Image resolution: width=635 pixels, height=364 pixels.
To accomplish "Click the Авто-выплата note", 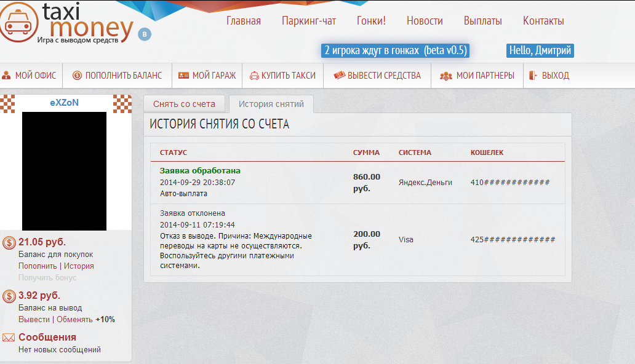I will click(x=183, y=194).
